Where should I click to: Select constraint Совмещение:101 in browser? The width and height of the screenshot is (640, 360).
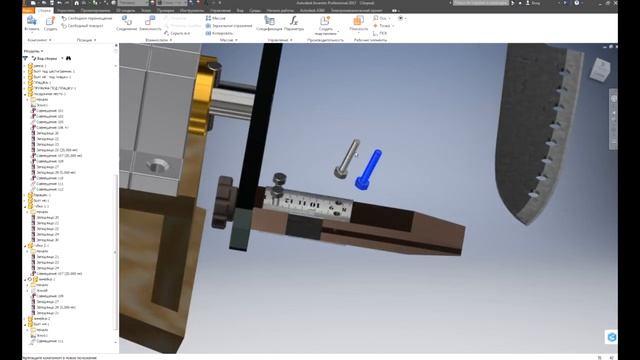[48, 111]
